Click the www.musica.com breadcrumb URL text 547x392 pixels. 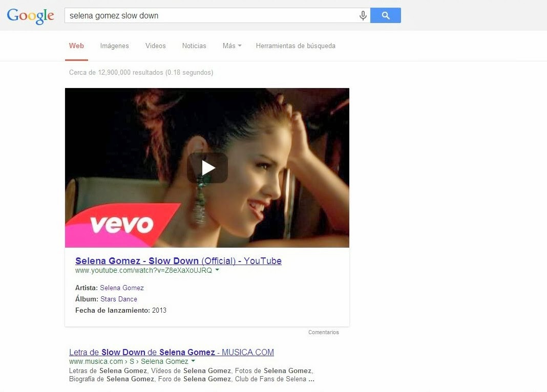(129, 361)
